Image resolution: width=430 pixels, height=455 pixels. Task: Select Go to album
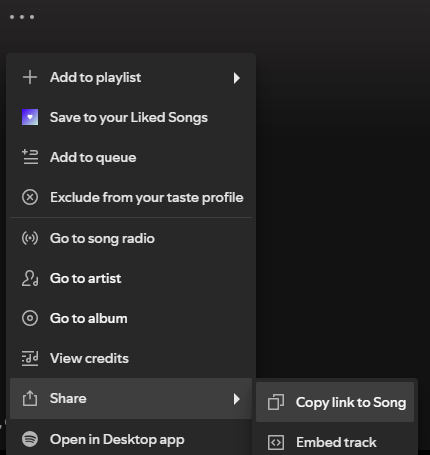131,318
